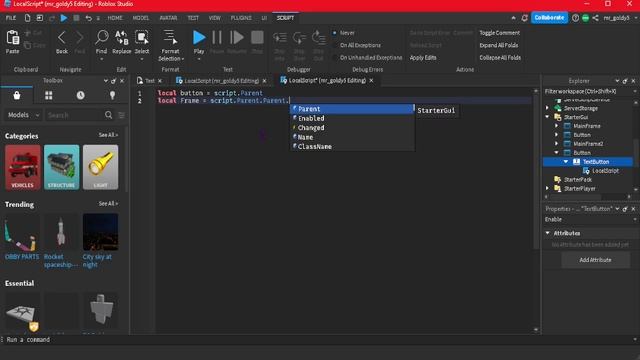640x360 pixels.
Task: Open the Toolbox Creations bulb tab
Action: click(112, 96)
